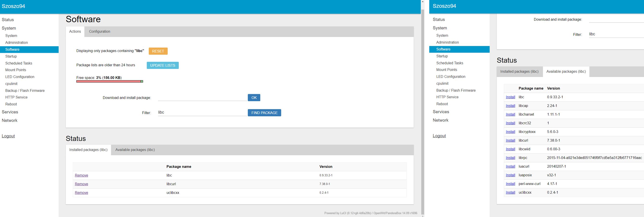The width and height of the screenshot is (644, 217).
Task: Click Logout in left window
Action: 8,136
